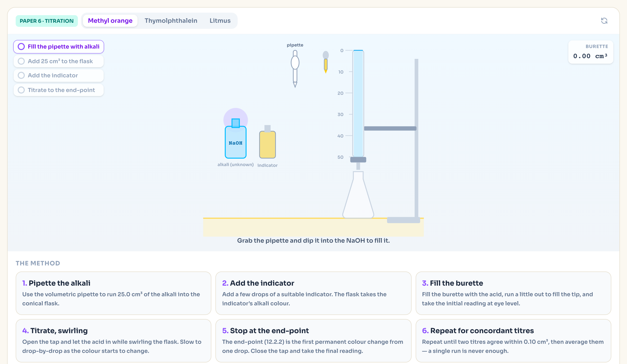Select step 'Titrate to the end-point'
627x364 pixels.
coord(59,90)
